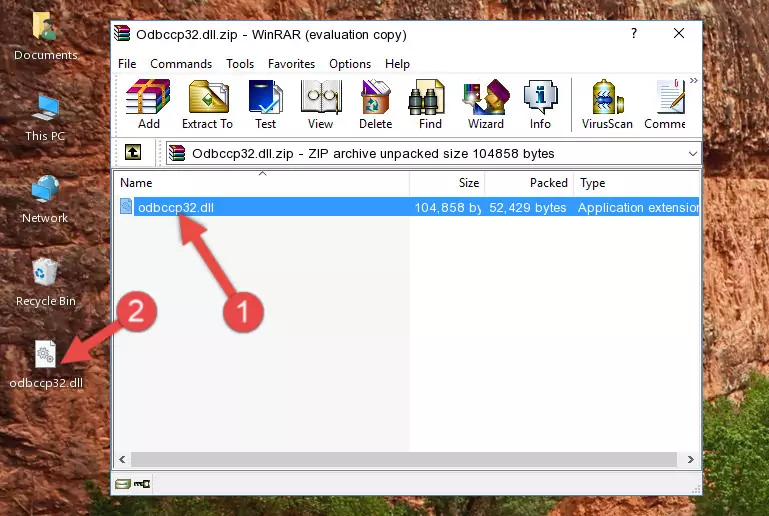This screenshot has height=516, width=769.
Task: Open the Options menu
Action: (350, 64)
